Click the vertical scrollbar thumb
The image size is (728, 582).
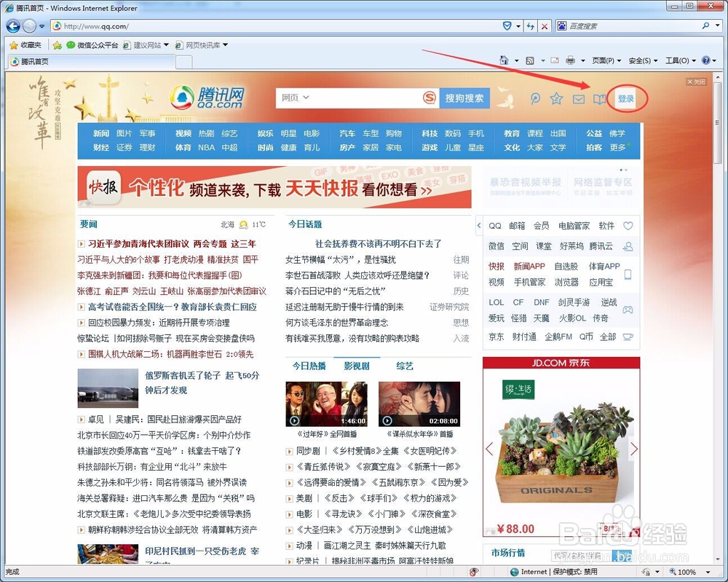[719, 123]
